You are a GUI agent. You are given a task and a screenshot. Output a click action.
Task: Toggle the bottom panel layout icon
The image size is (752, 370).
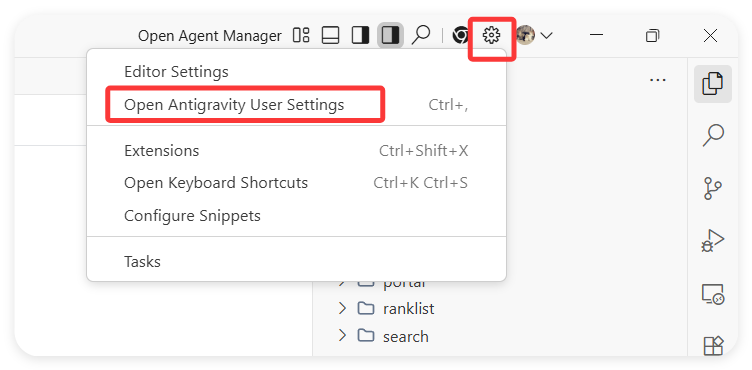[x=330, y=35]
